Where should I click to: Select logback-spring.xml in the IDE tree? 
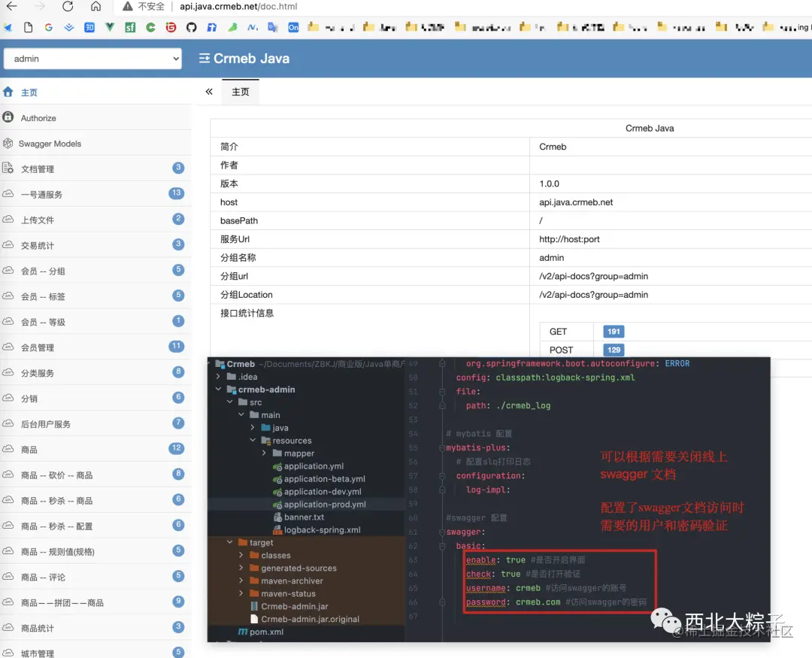[322, 529]
